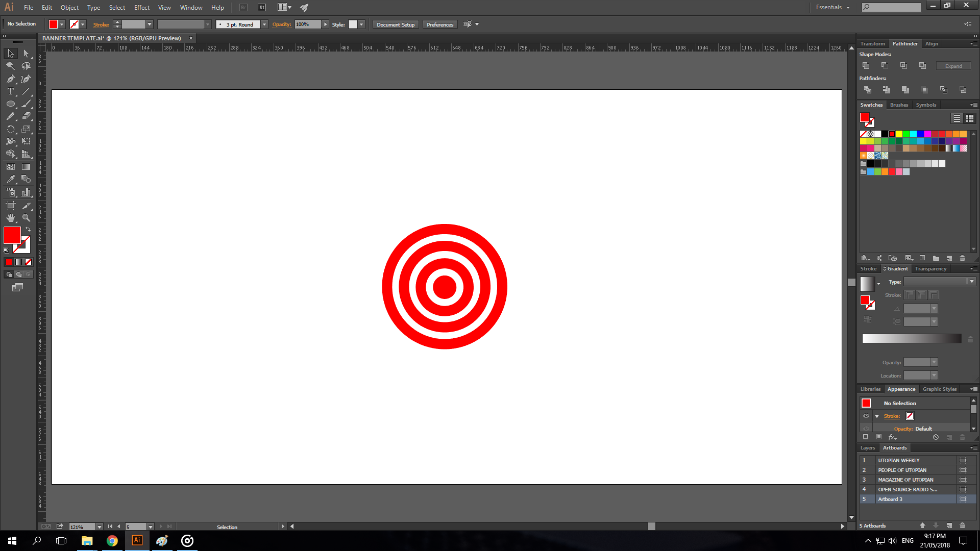Select the Hand tool
This screenshot has width=980, height=551.
[11, 218]
